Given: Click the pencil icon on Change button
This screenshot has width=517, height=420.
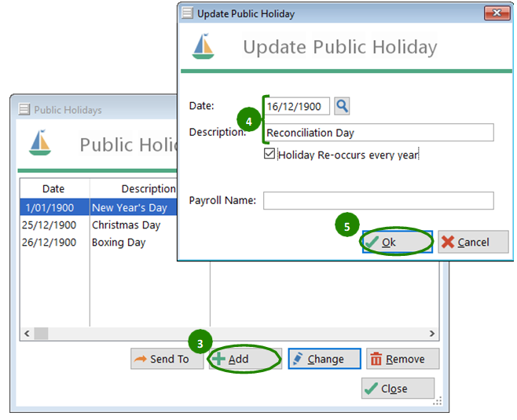Looking at the screenshot, I should [298, 359].
